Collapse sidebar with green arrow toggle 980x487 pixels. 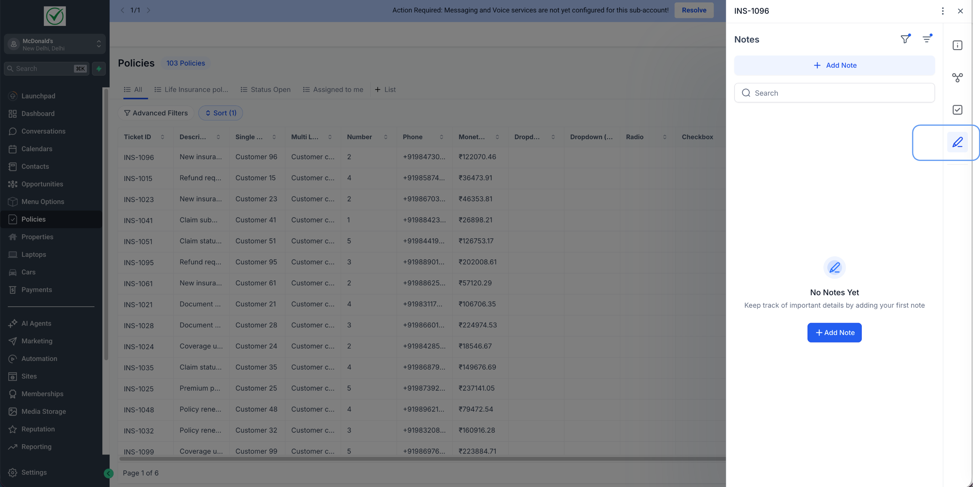(x=109, y=473)
